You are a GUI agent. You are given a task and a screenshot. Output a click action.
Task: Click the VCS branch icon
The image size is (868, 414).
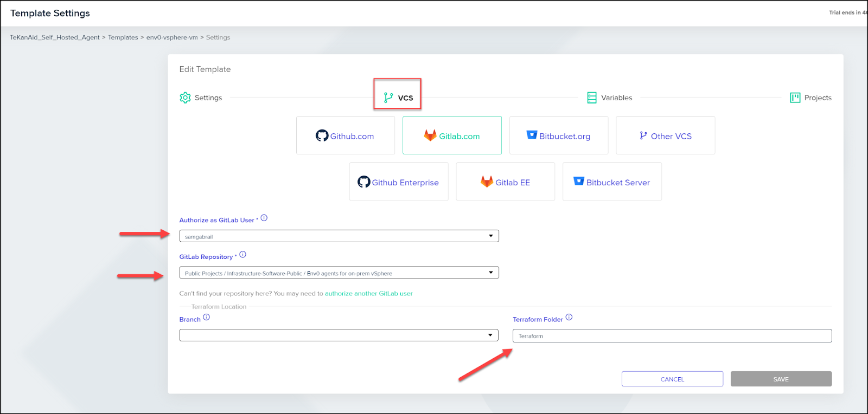388,98
